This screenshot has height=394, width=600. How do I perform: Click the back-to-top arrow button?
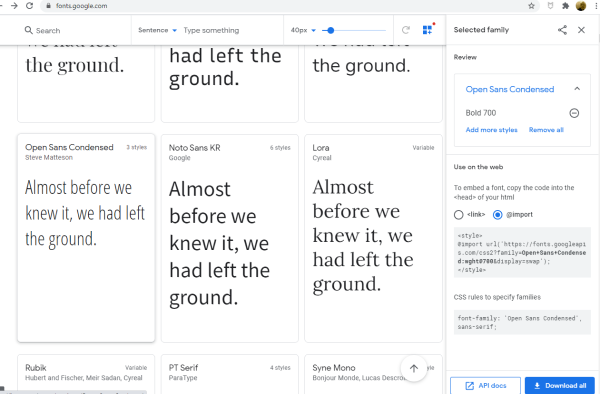(414, 368)
